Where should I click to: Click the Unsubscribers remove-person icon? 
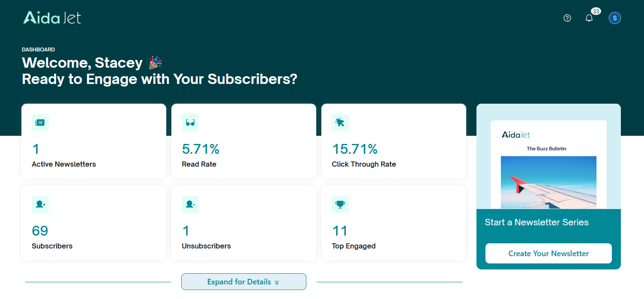pyautogui.click(x=190, y=204)
